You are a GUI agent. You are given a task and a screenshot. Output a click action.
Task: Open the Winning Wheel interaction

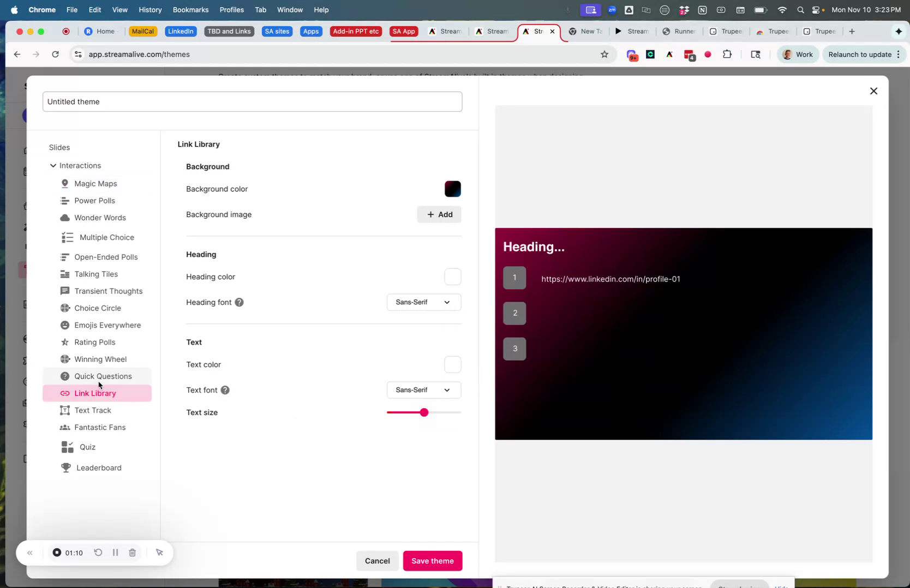(100, 359)
